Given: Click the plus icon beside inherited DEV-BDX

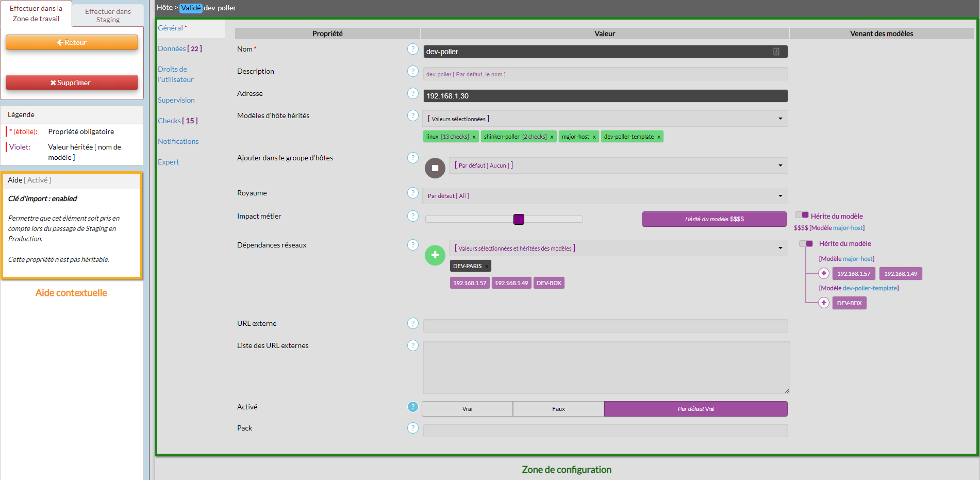Looking at the screenshot, I should pos(823,303).
